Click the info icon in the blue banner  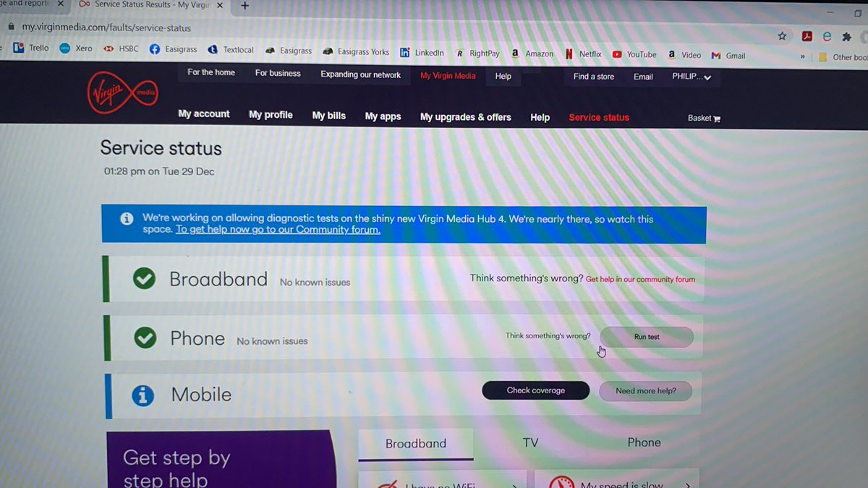pos(127,219)
